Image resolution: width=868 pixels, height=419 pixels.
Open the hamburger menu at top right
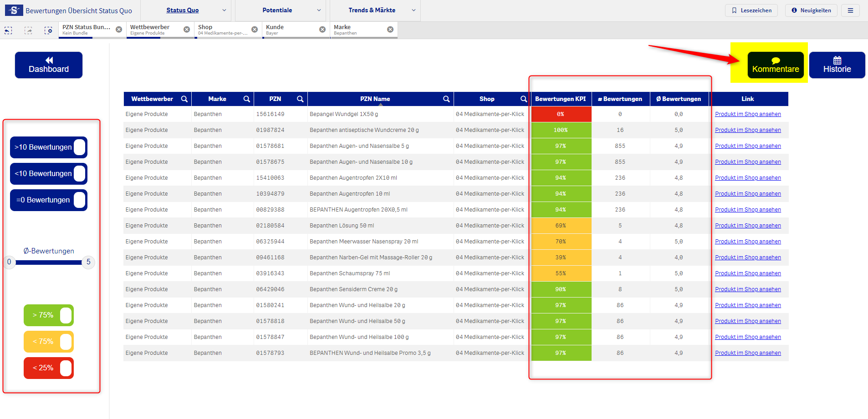pyautogui.click(x=850, y=10)
